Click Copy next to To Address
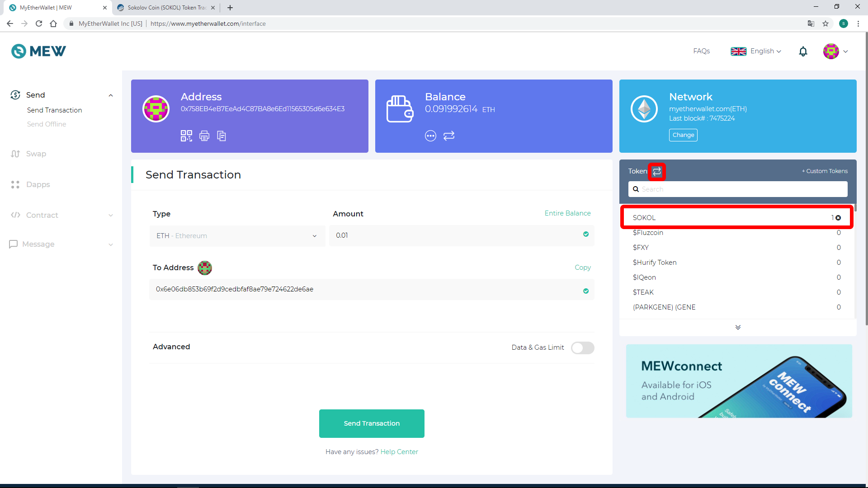This screenshot has width=868, height=488. (x=583, y=267)
